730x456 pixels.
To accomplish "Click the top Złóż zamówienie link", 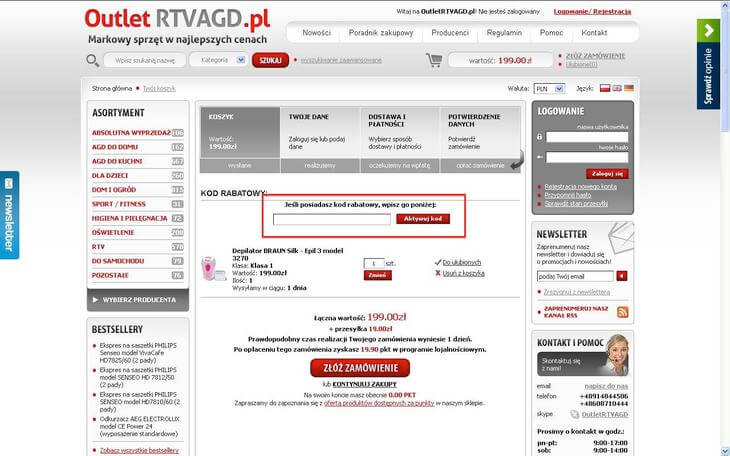I will tap(595, 56).
